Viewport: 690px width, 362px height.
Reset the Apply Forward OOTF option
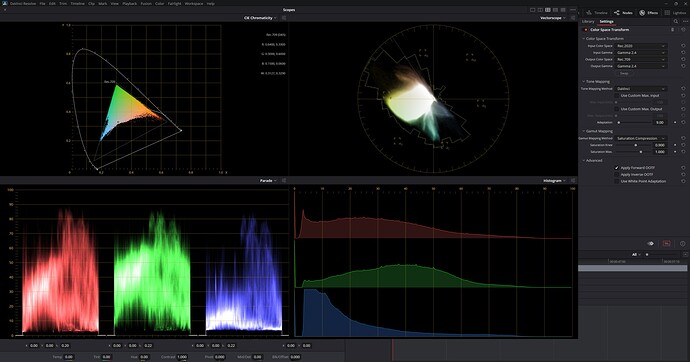tap(683, 168)
